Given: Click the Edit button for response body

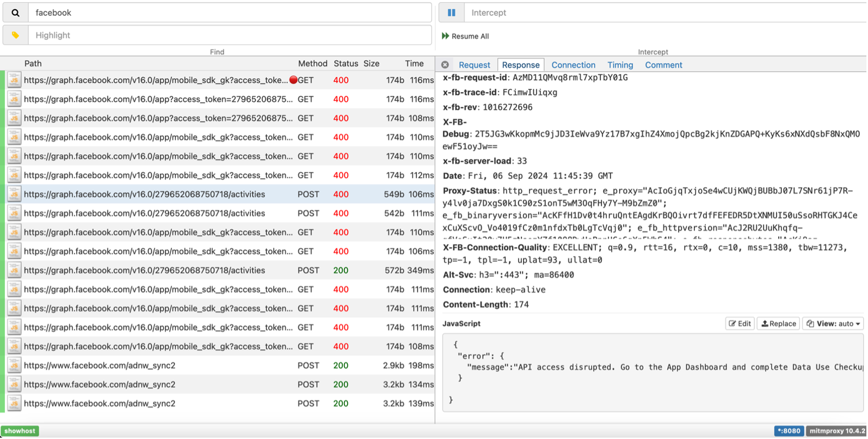Looking at the screenshot, I should tap(740, 324).
